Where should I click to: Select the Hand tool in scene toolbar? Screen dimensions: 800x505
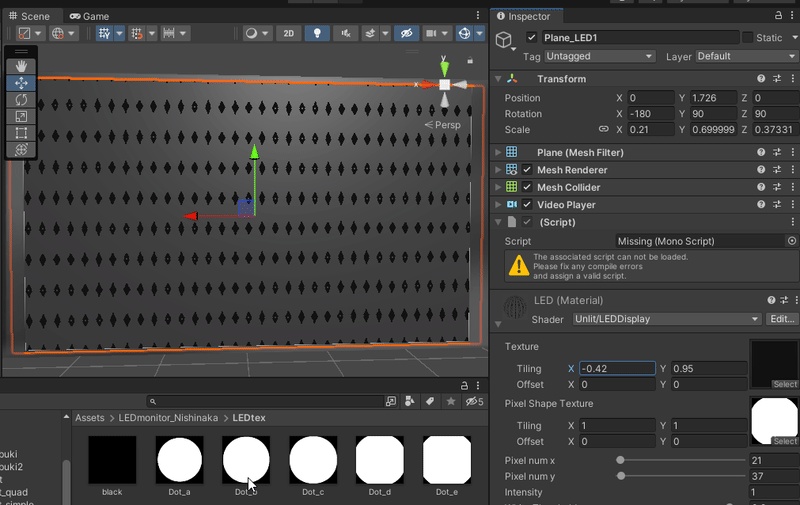[x=22, y=66]
